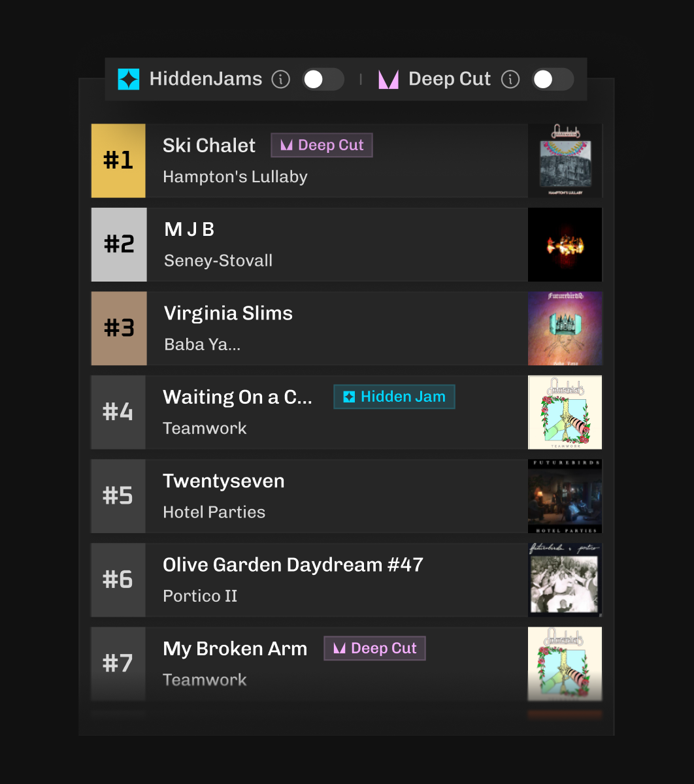The image size is (694, 784).
Task: Open Portico II album cover thumbnail
Action: click(x=565, y=580)
